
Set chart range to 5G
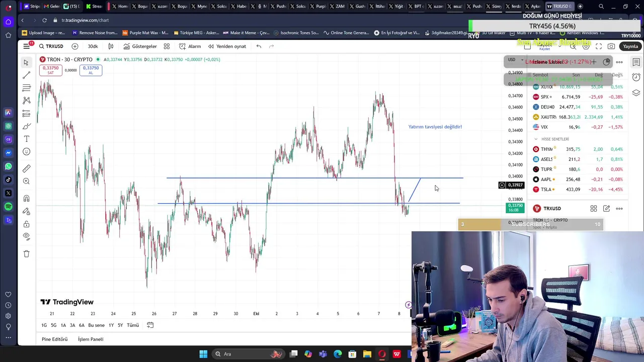[53, 325]
